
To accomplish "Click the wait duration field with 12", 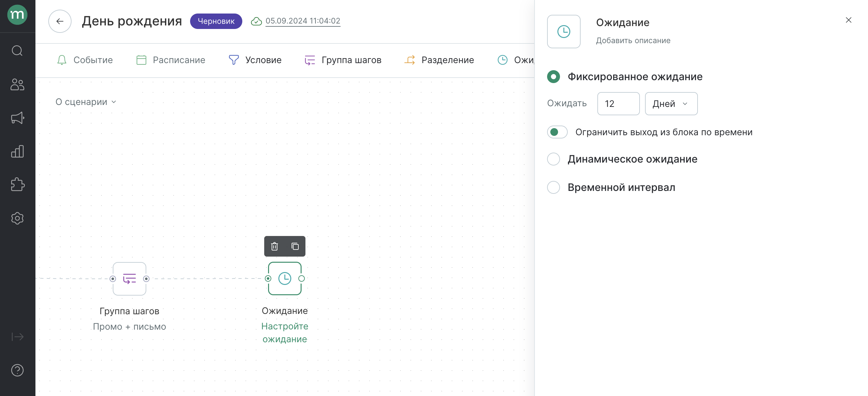I will [x=618, y=104].
